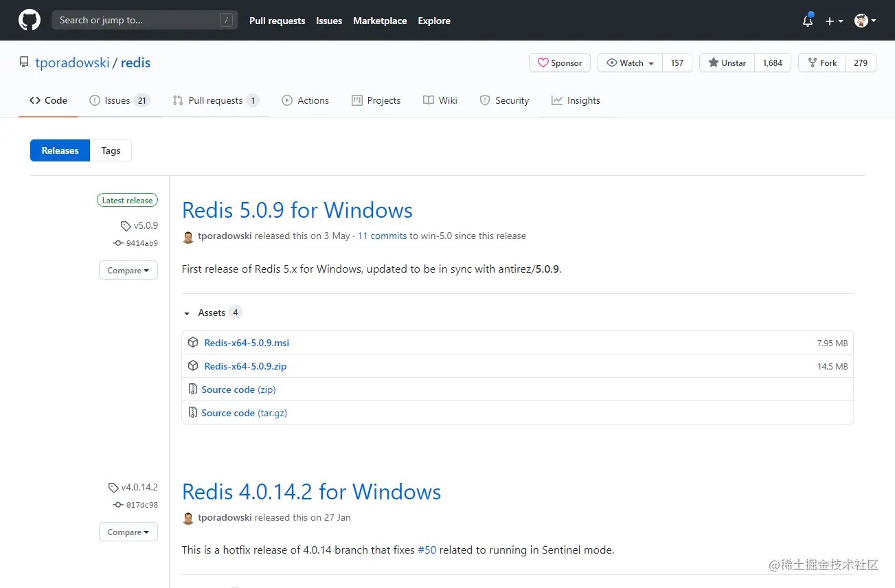Download Source code (tar.gz)
The image size is (895, 588).
(244, 413)
